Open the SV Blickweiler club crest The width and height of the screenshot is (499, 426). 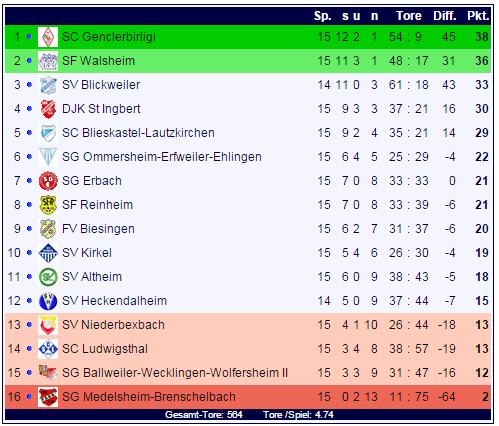tap(48, 85)
